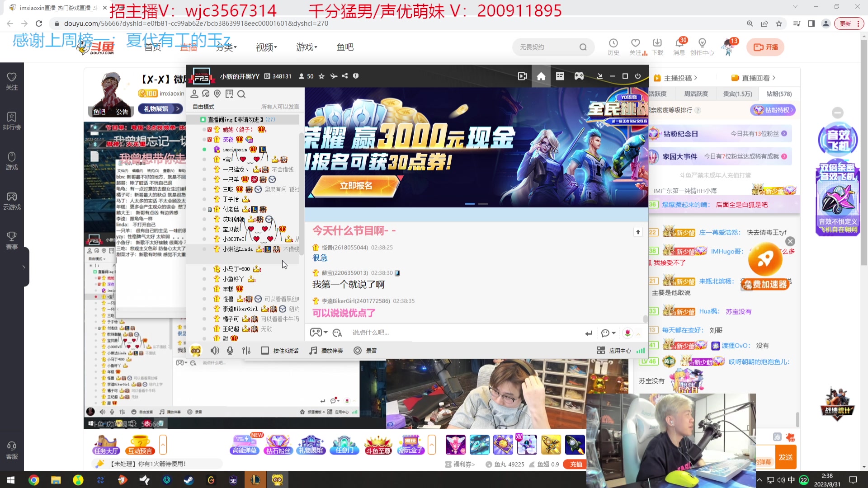
Task: Open Douyu 消息 notifications bell
Action: 679,47
